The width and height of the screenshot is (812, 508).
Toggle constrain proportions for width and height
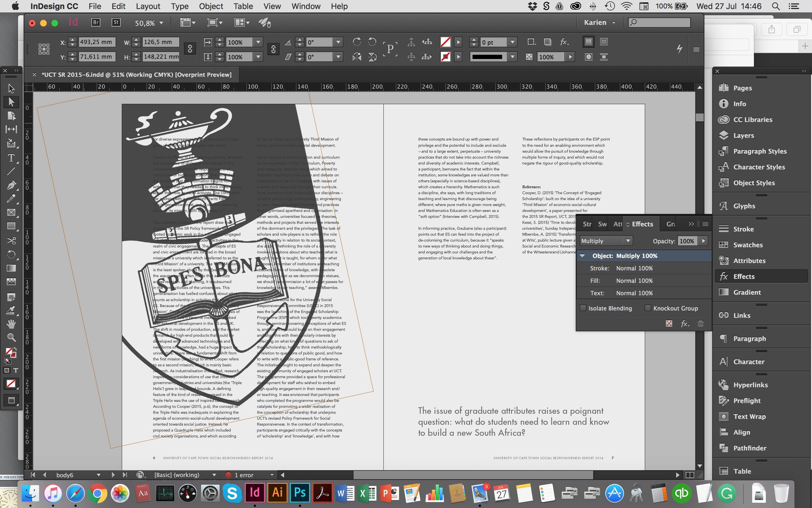(x=190, y=49)
